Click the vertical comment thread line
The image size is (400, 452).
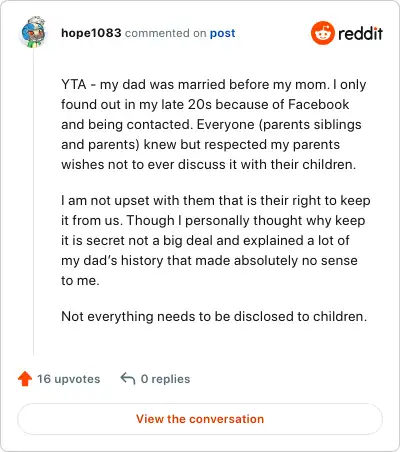[x=33, y=202]
